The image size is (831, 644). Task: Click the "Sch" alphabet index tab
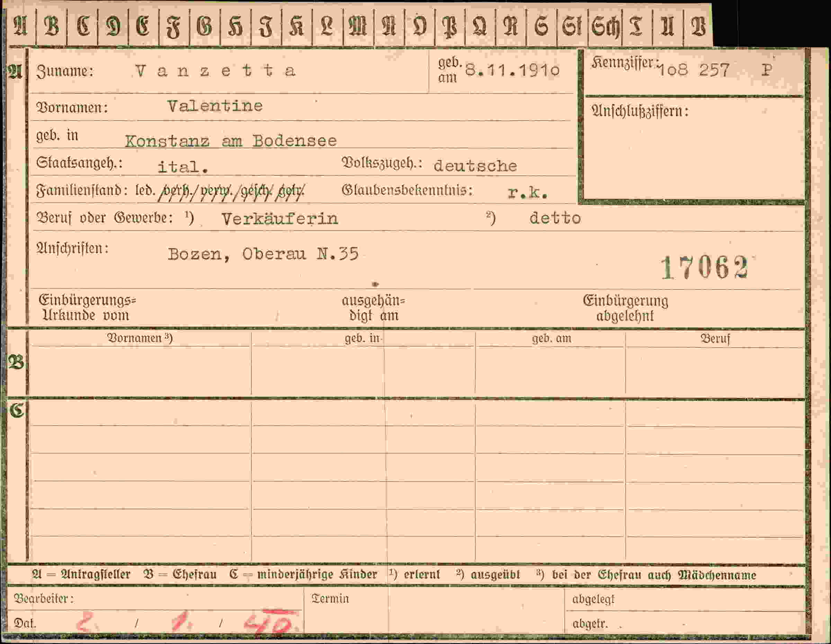point(606,27)
